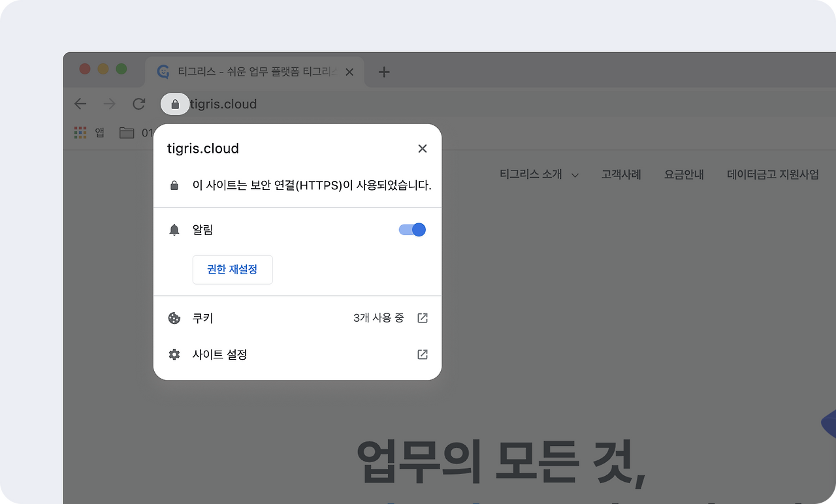Open a new tab with the plus button
This screenshot has height=504, width=836.
(x=384, y=72)
